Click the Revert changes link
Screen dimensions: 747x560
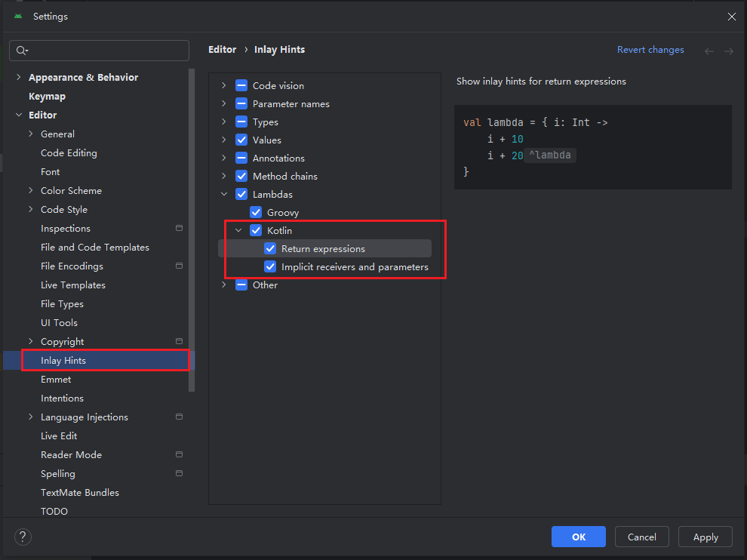tap(650, 50)
